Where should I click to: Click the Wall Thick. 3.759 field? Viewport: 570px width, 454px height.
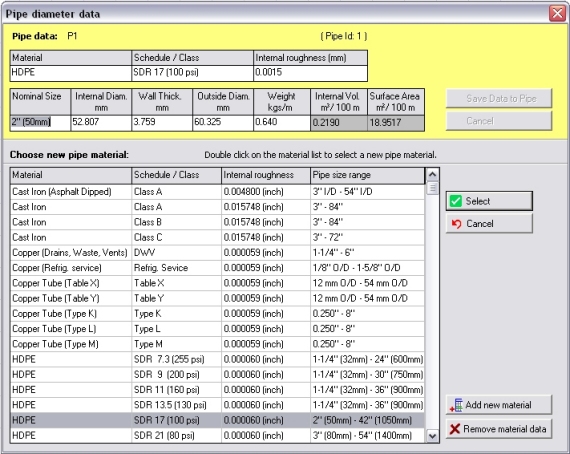point(162,123)
